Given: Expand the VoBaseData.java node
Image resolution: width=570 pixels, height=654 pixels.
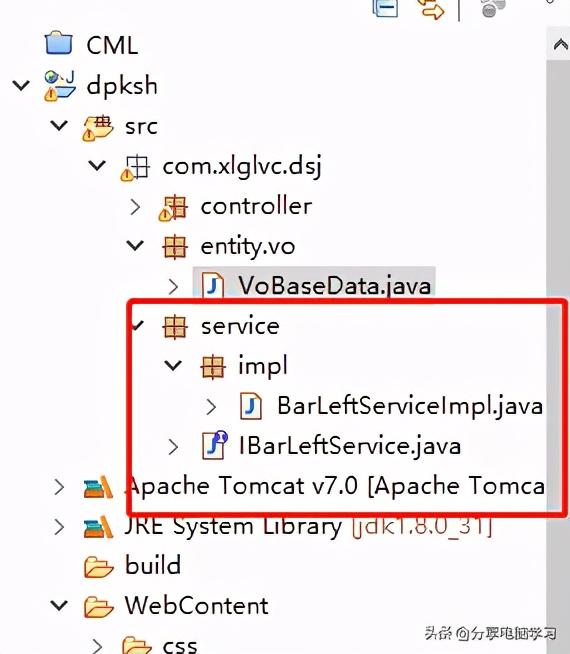Looking at the screenshot, I should tap(173, 287).
